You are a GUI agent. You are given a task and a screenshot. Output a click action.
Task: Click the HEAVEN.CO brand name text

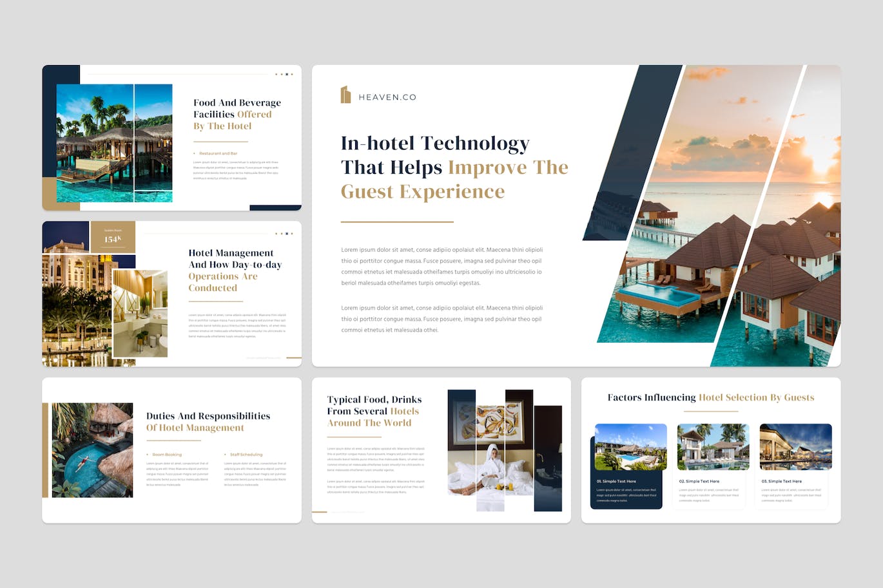pyautogui.click(x=387, y=97)
